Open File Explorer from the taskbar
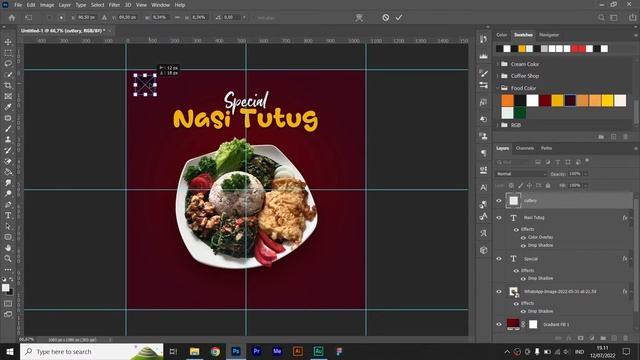The height and width of the screenshot is (360, 640). tap(195, 351)
